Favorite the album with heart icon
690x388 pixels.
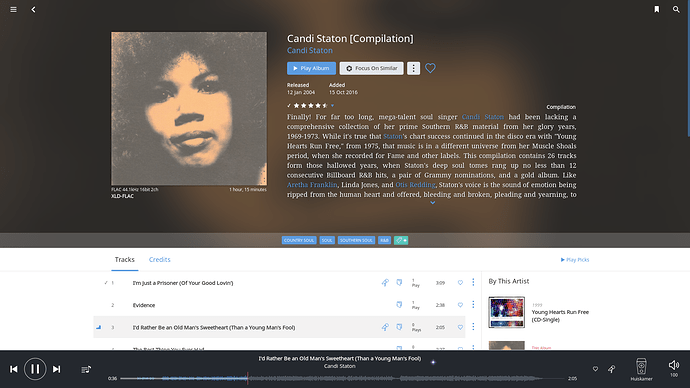coord(430,68)
